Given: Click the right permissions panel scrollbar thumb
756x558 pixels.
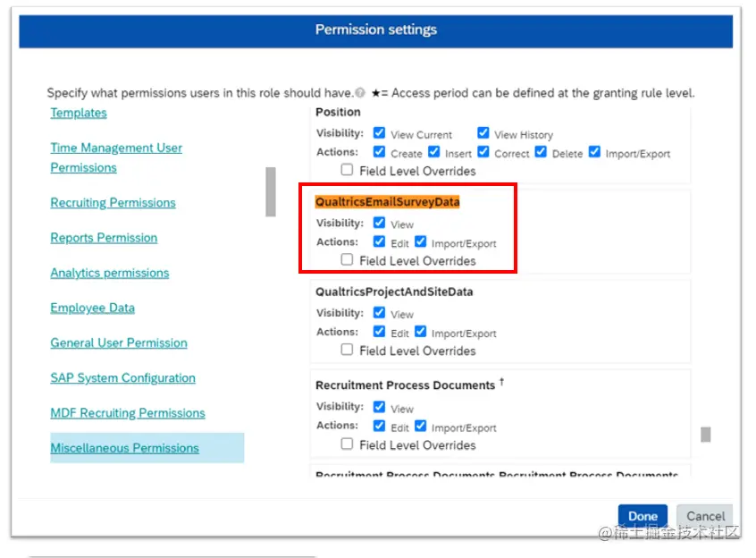Looking at the screenshot, I should point(705,435).
